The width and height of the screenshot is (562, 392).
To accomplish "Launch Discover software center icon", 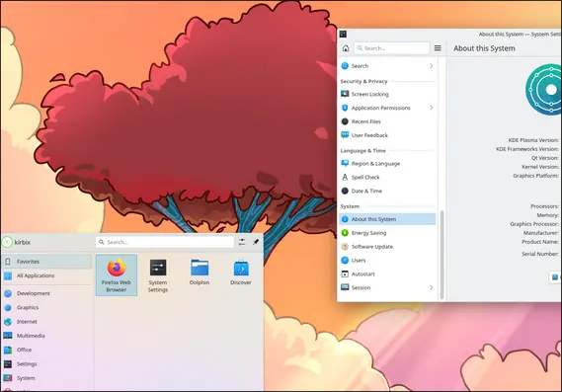I will click(241, 273).
